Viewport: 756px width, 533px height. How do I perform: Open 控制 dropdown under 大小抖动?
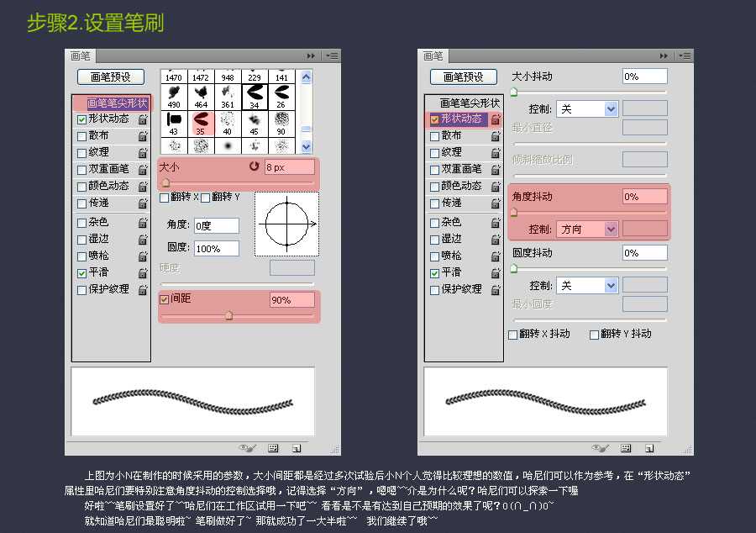[587, 109]
